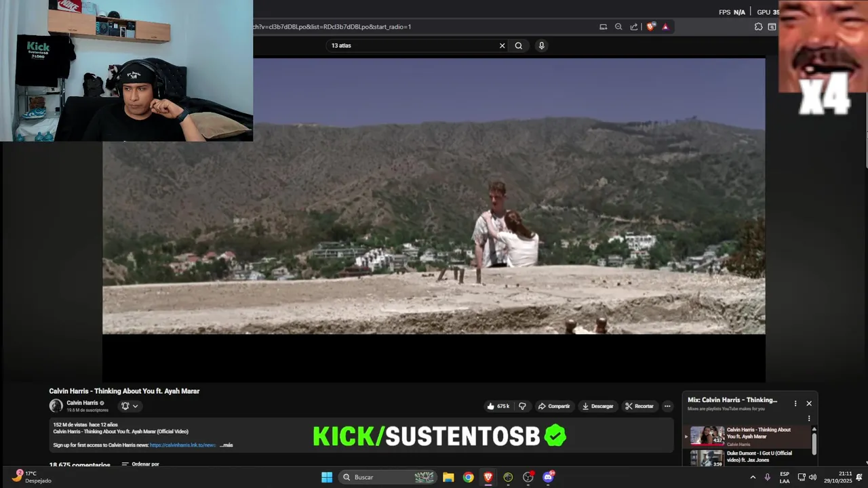The image size is (868, 488).
Task: Start voice search with the microphone icon
Action: pos(541,45)
